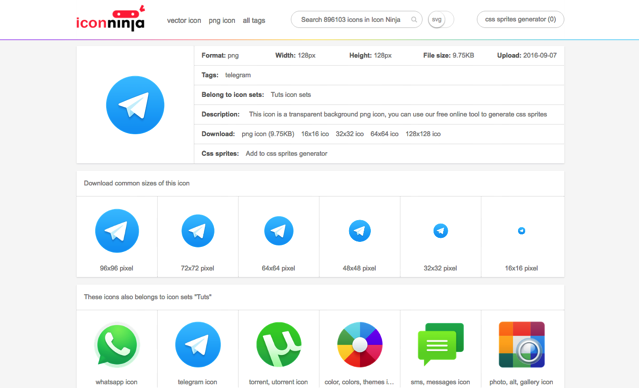Click 'Download common sizes of this icon' heading
The image size is (639, 388).
(137, 183)
